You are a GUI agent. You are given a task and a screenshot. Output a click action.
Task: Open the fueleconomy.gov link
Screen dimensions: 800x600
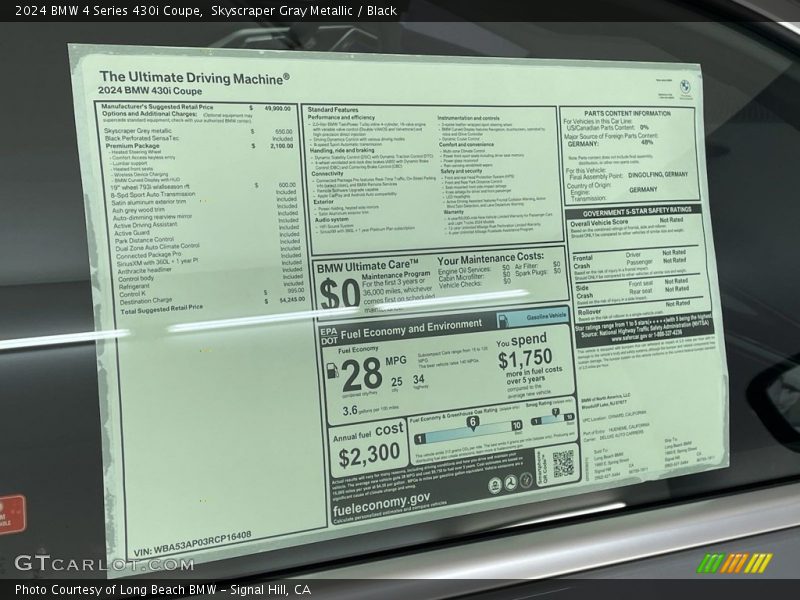coord(382,501)
